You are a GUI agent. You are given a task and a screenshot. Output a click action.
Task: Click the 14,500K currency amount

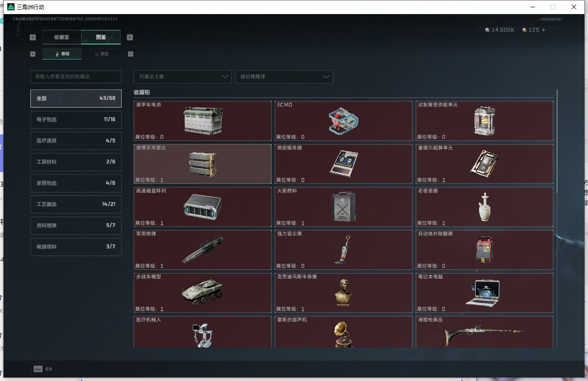coord(503,30)
